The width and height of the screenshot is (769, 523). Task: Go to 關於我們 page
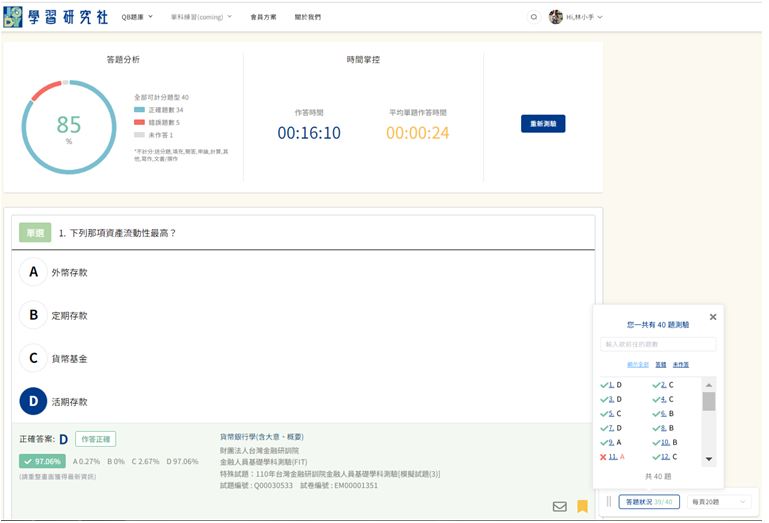[x=308, y=17]
